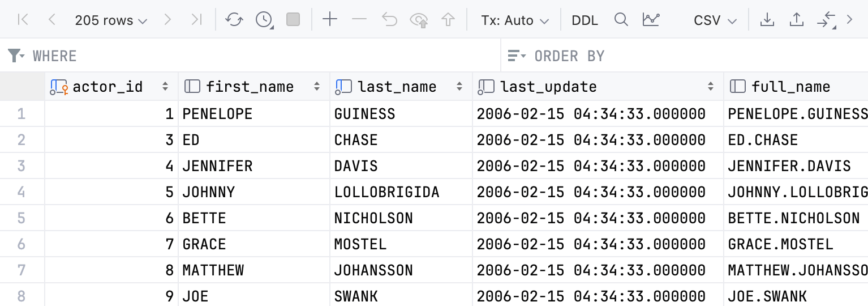
Task: Open the Tx: Auto transaction mode dropdown
Action: [x=515, y=20]
